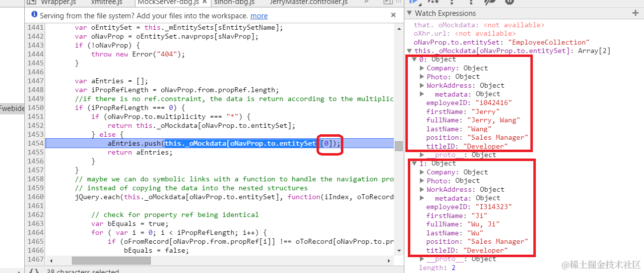Click fullName value "Wu, Ji"
Screen dimensions: 644x273
click(483, 224)
